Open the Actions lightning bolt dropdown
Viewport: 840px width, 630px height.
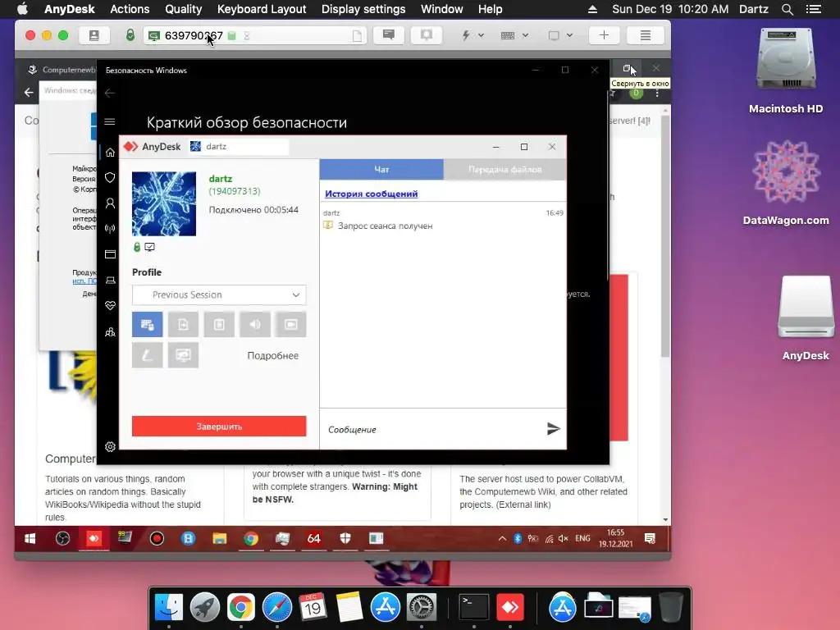click(x=473, y=35)
